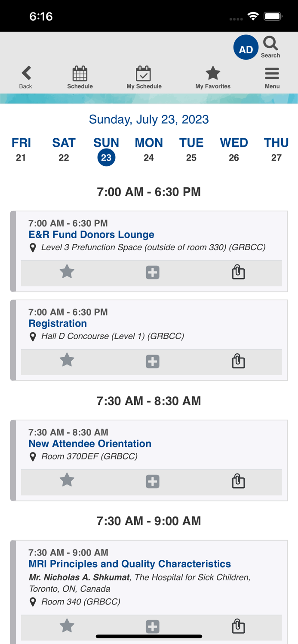
Task: Favorite the MRI Principles session
Action: (67, 626)
